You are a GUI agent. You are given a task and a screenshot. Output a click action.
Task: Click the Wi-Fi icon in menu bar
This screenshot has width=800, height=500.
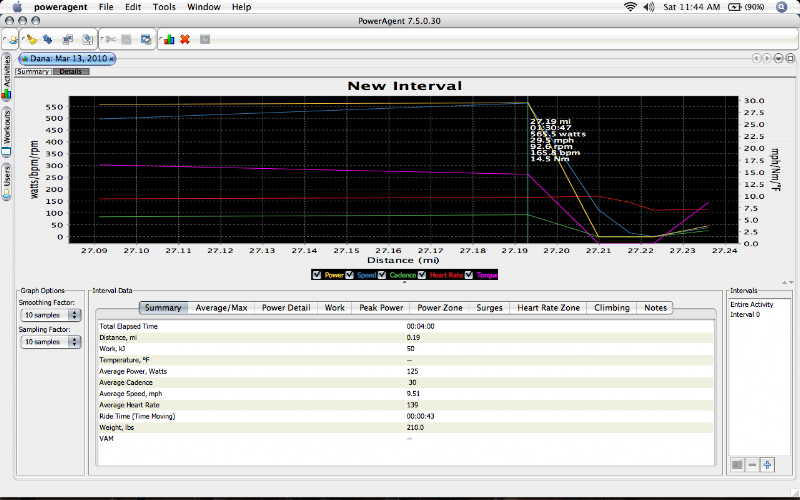630,7
